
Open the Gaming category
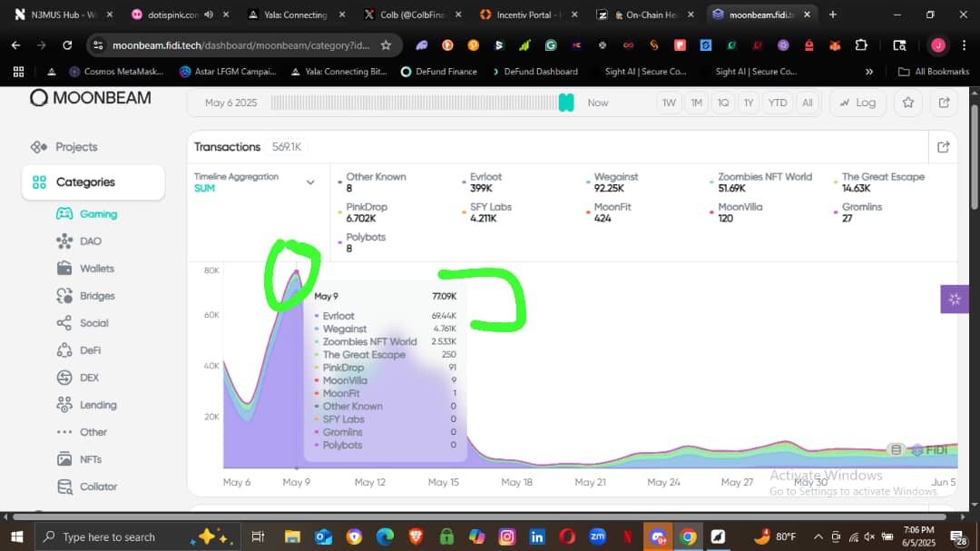[x=87, y=214]
